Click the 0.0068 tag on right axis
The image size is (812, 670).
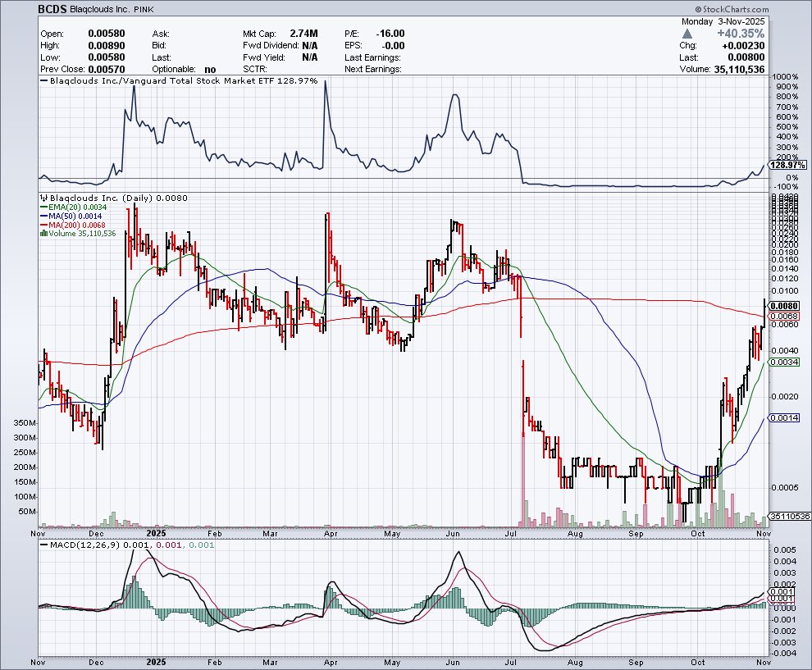pos(784,316)
